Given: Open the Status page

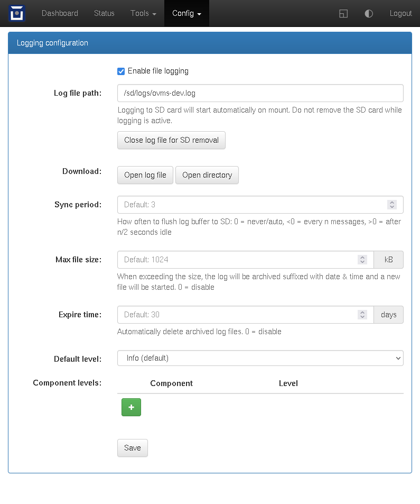Looking at the screenshot, I should point(104,13).
